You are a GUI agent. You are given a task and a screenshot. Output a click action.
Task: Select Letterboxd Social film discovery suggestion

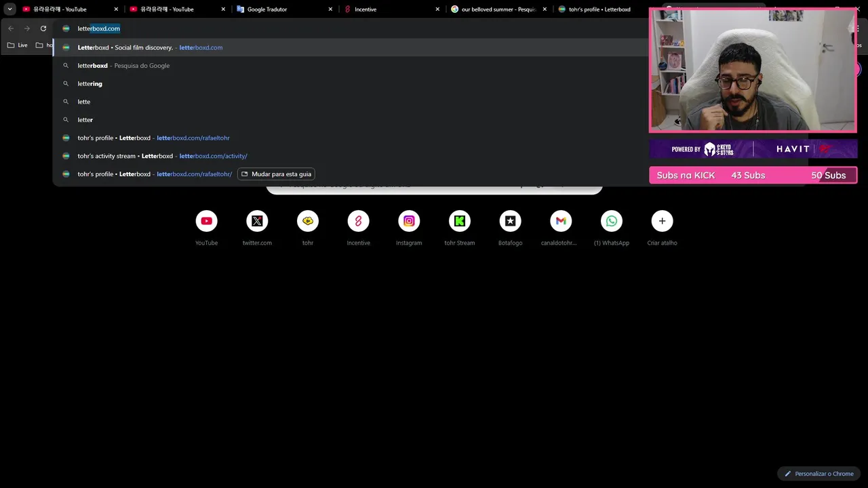pos(350,47)
